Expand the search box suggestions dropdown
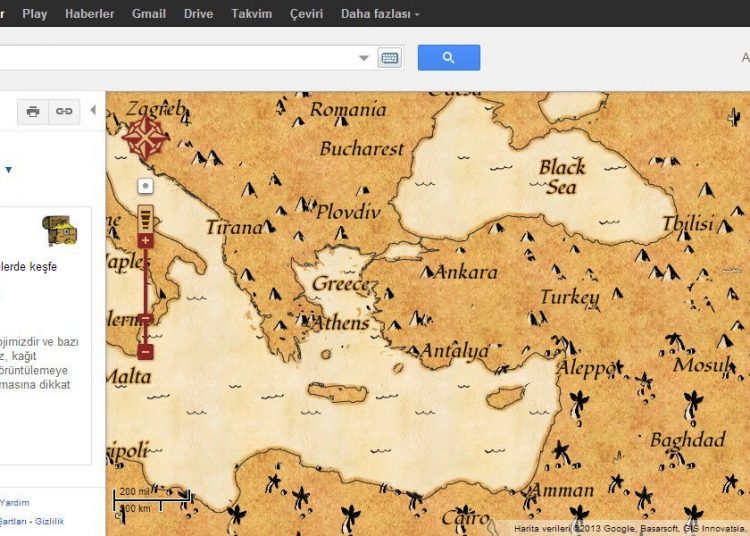The height and width of the screenshot is (536, 750). [364, 58]
